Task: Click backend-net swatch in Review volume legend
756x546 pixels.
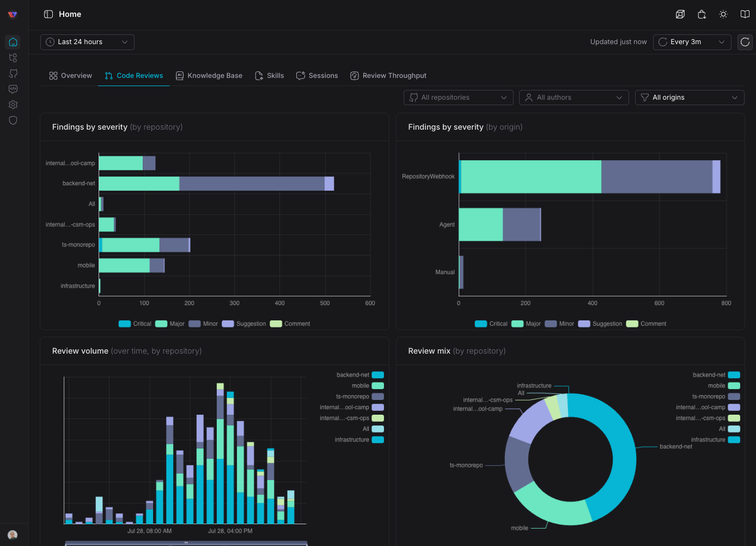Action: 378,375
